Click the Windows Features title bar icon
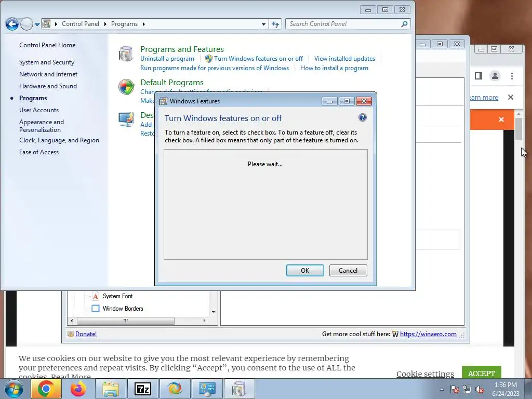 click(163, 101)
